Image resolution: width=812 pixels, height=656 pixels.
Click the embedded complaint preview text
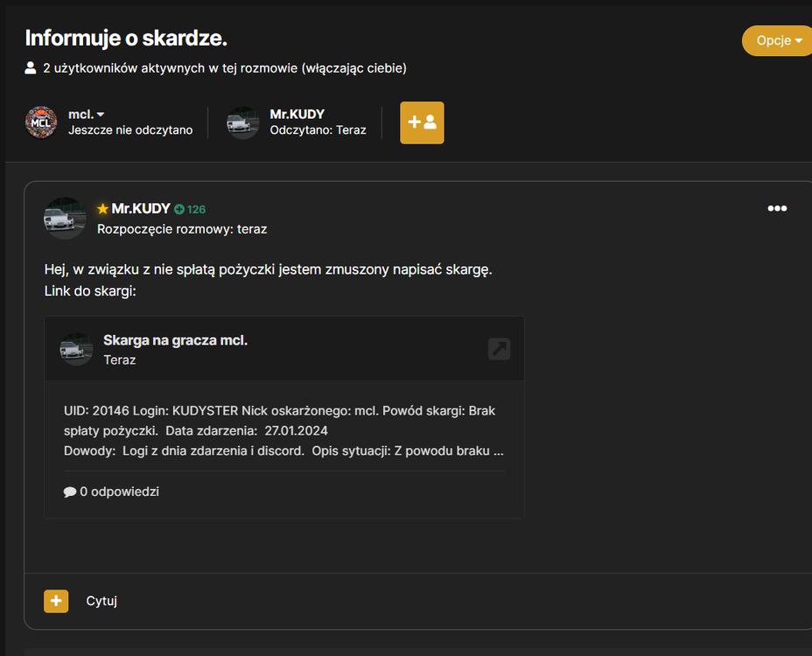pyautogui.click(x=283, y=431)
